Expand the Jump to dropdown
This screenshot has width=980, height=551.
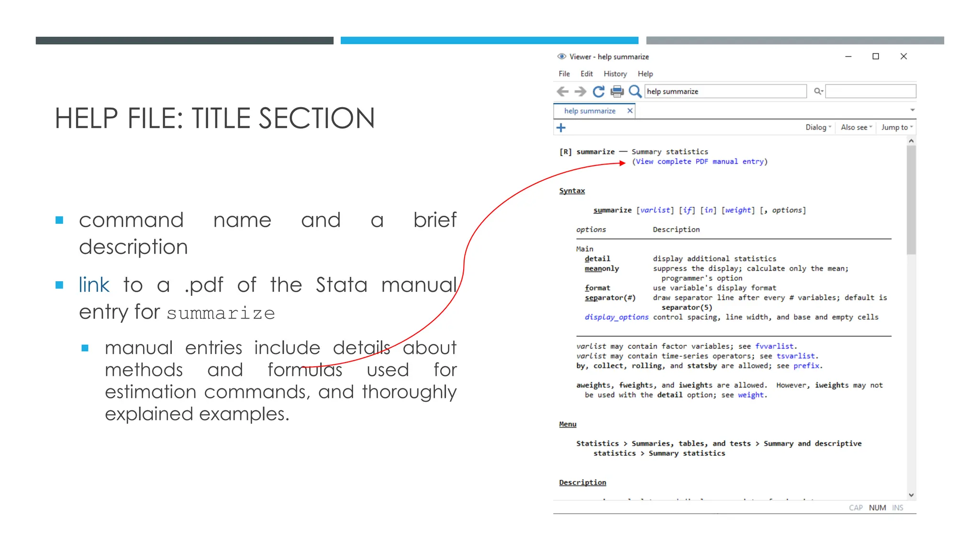point(897,127)
